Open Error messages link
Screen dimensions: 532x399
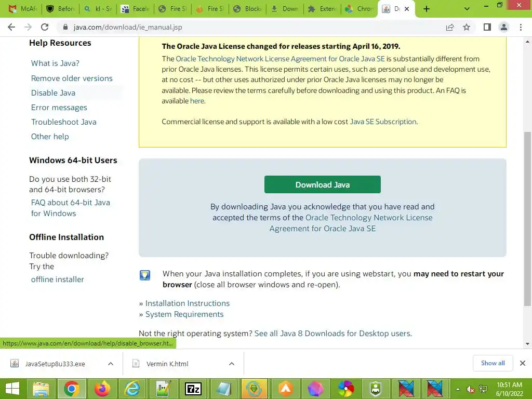[59, 107]
